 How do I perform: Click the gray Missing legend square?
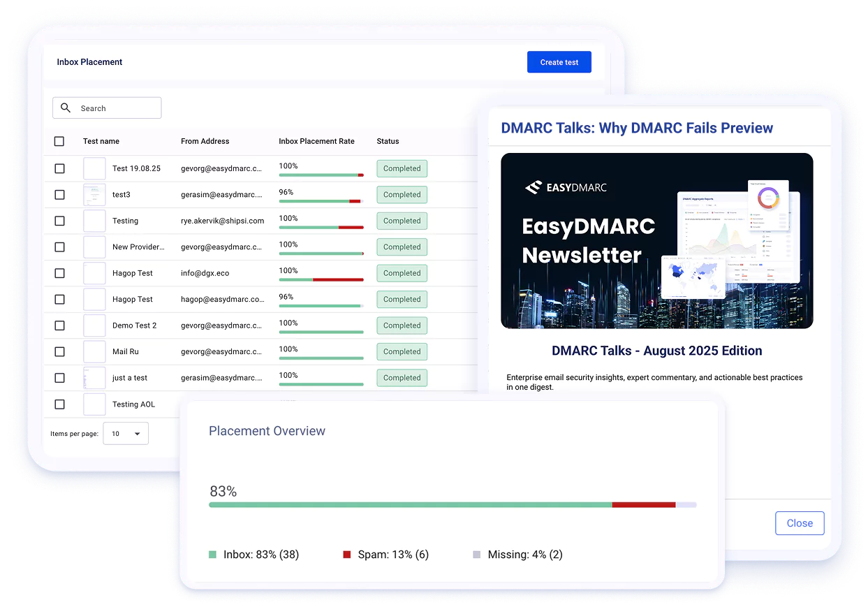(476, 555)
